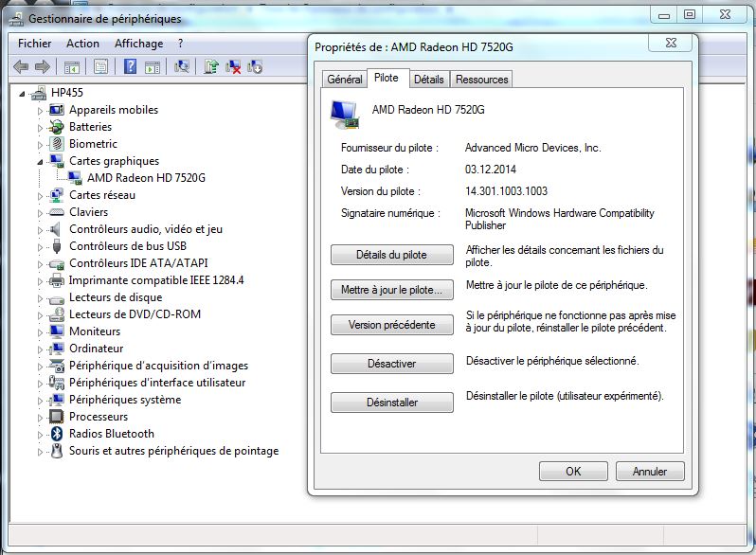
Task: Select AMD Radeon HD 7520G tree item
Action: (146, 178)
